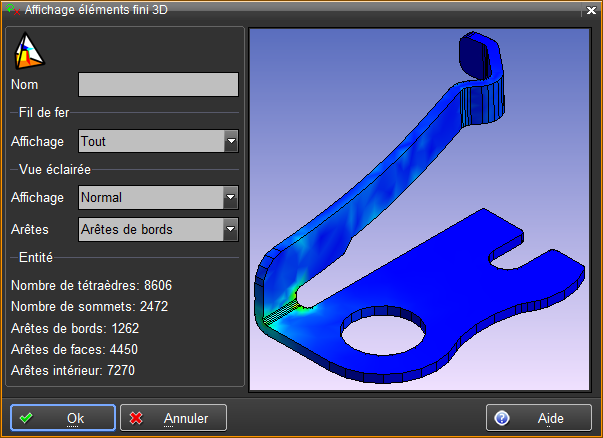Click the Annuler button
This screenshot has width=603, height=438.
173,418
